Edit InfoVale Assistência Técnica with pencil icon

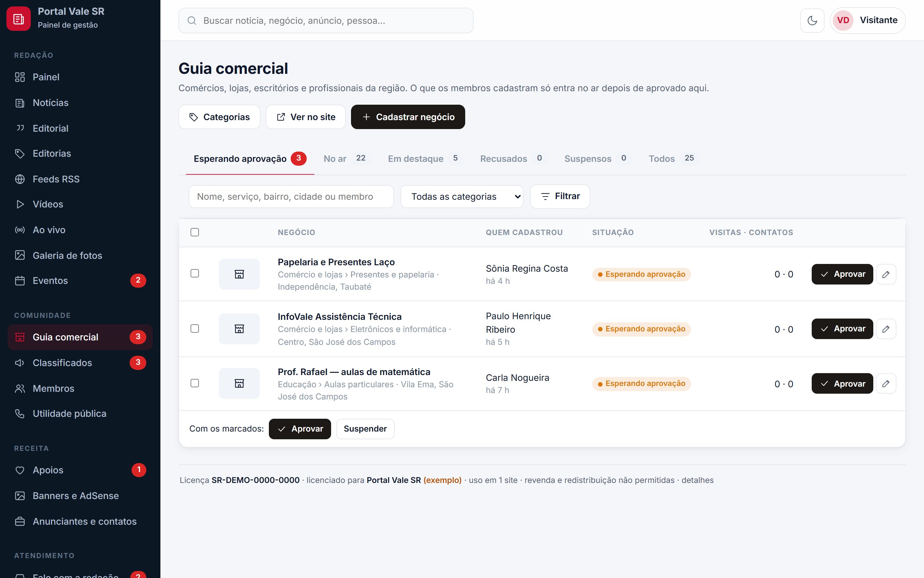(886, 329)
